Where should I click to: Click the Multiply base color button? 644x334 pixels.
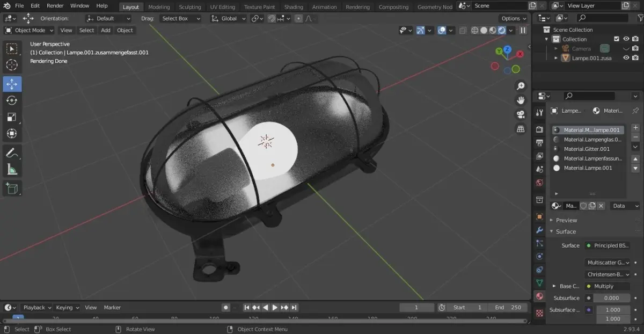coord(608,286)
